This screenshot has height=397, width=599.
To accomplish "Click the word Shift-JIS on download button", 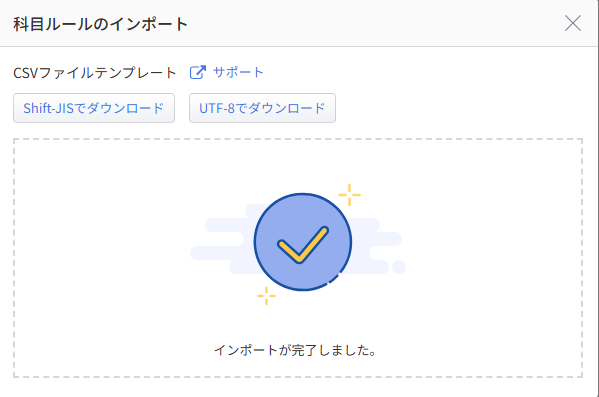I will tap(48, 108).
